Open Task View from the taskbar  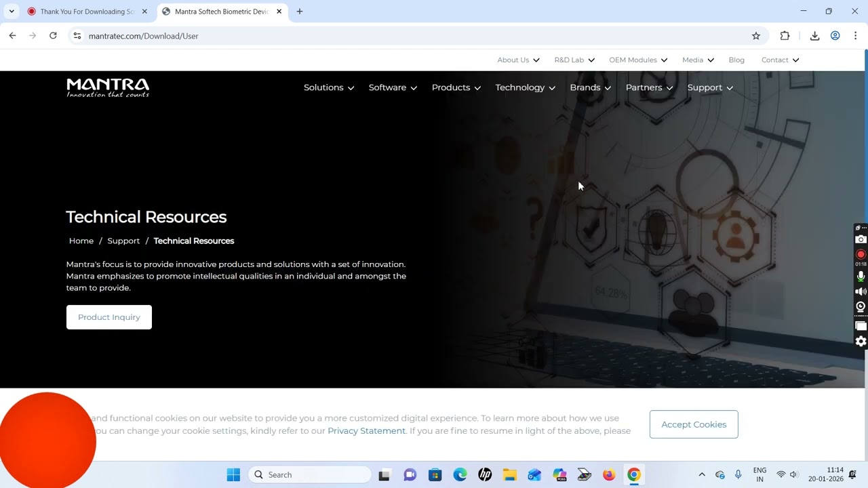point(384,474)
